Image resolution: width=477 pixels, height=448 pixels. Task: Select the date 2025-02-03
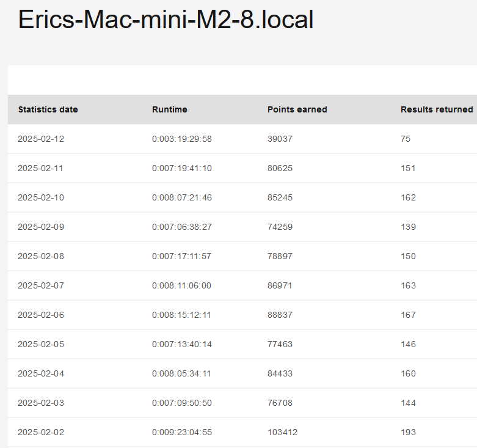[x=41, y=403]
